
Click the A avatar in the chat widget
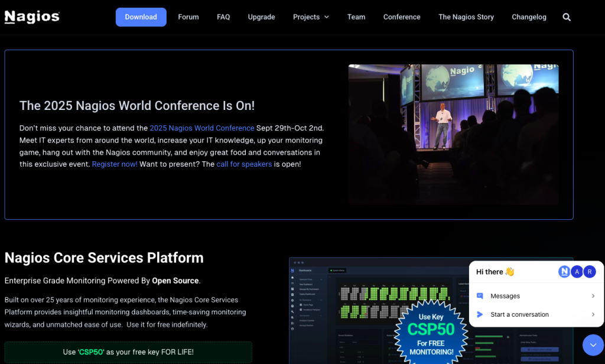[577, 272]
